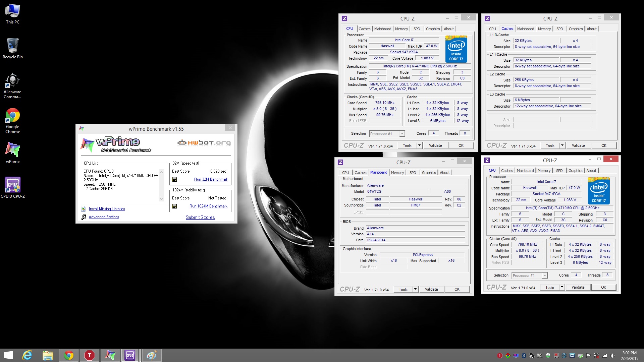Screen dimensions: 644x362
Task: Click the floppy save icon for 1024M score
Action: coord(174,206)
